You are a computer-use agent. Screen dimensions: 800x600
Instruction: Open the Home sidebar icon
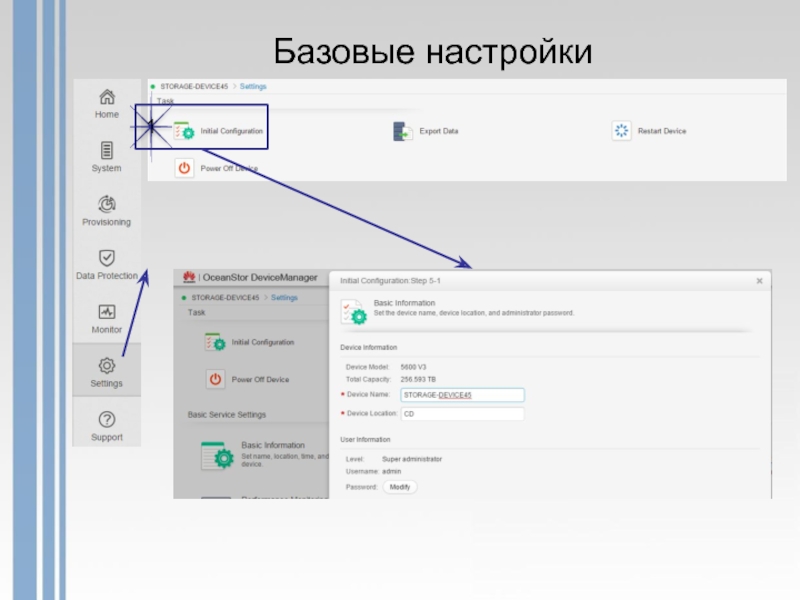coord(107,96)
